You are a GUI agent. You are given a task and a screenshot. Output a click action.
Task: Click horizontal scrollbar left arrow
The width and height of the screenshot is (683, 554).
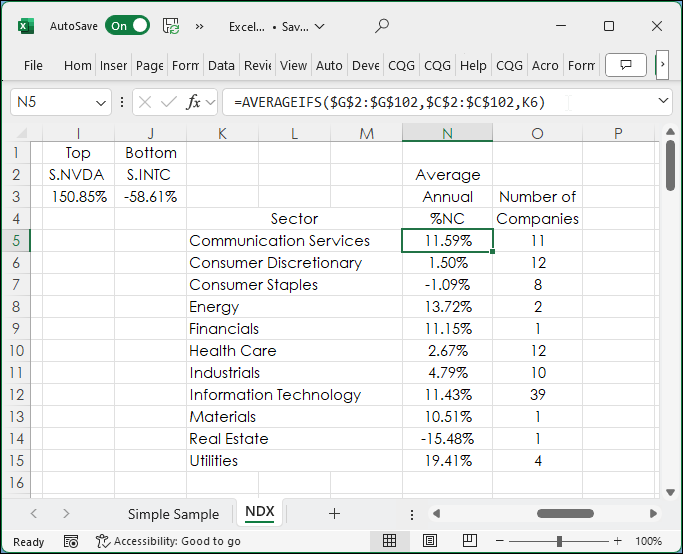[x=436, y=514]
